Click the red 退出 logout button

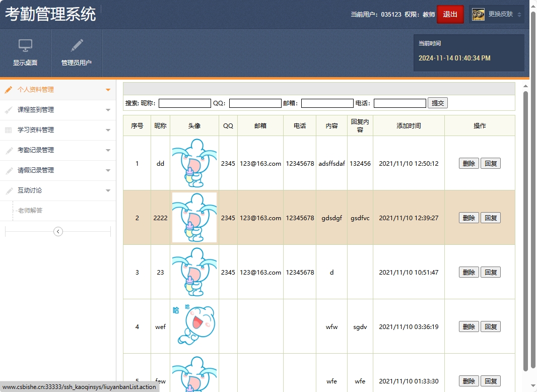[450, 15]
